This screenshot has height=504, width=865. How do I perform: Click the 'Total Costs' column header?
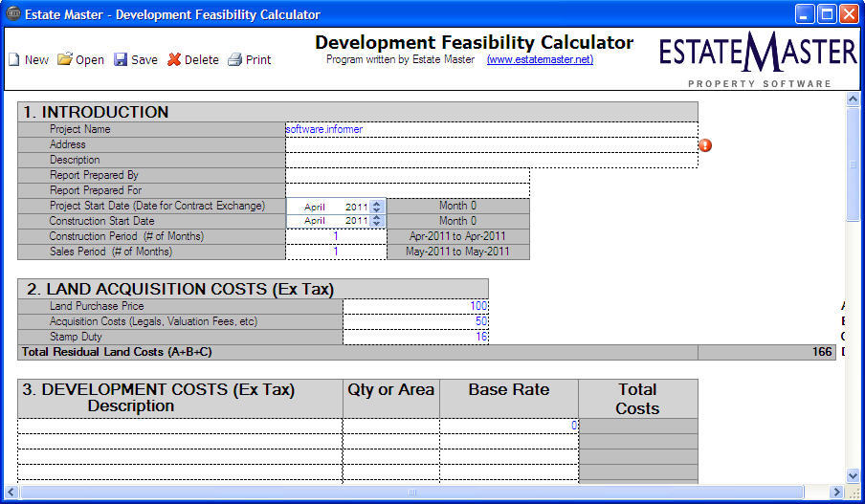click(x=637, y=399)
